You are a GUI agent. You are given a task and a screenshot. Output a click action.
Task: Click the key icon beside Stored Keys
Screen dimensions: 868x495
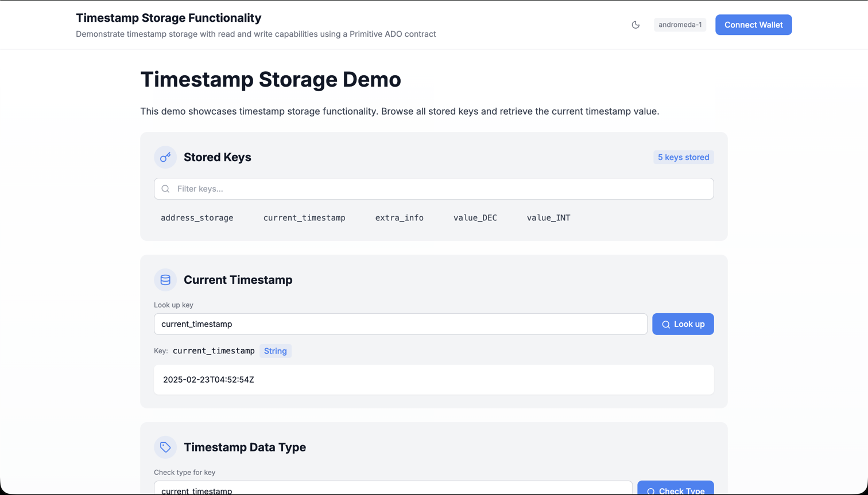coord(165,157)
